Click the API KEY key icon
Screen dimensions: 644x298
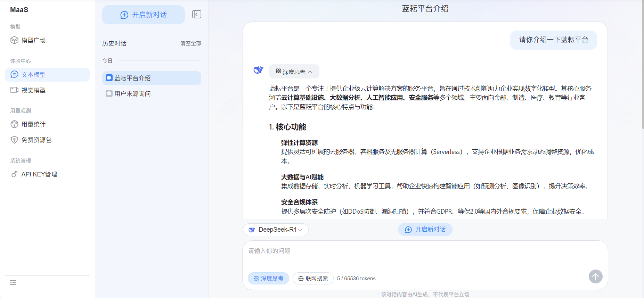tap(14, 174)
